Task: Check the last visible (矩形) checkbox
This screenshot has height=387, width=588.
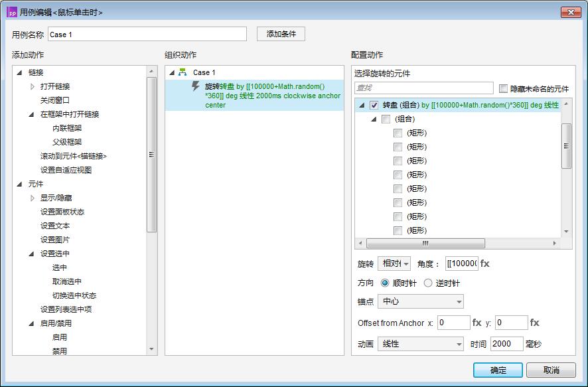Action: pos(398,230)
